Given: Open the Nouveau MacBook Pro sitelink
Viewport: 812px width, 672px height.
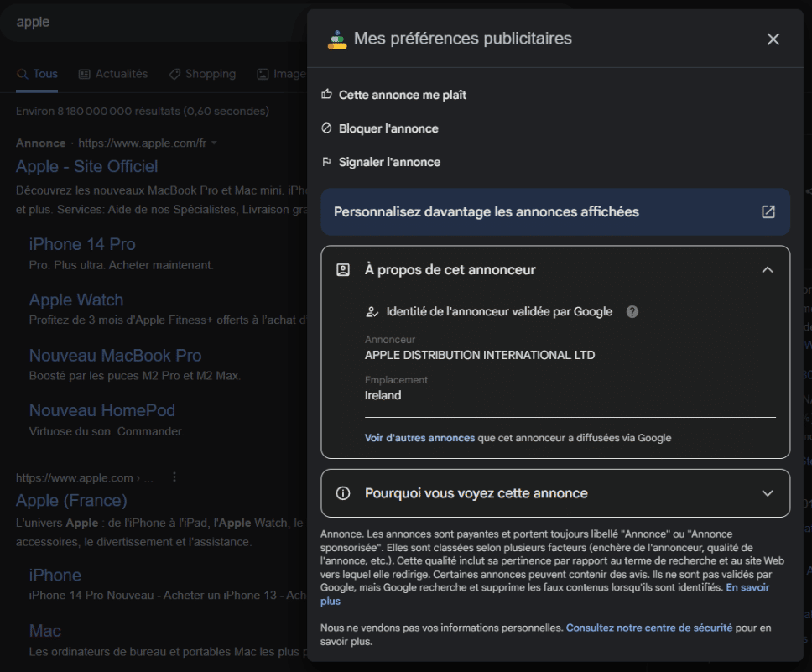Looking at the screenshot, I should (115, 355).
